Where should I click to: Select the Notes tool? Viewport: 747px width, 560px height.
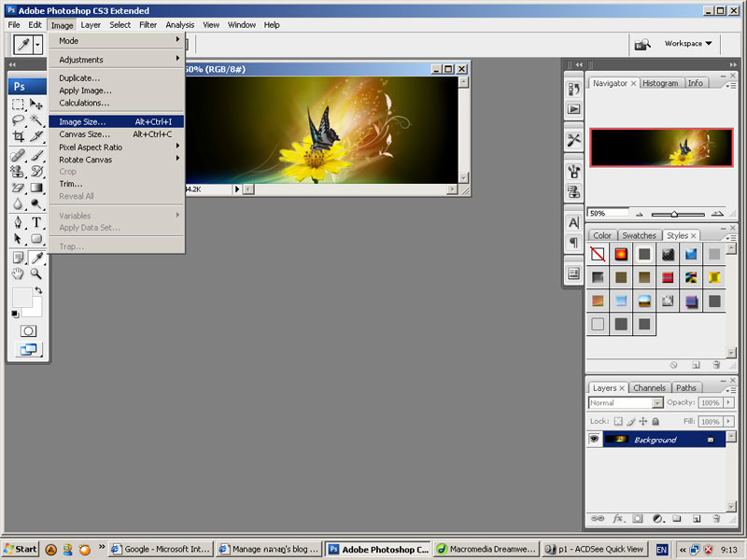18,258
